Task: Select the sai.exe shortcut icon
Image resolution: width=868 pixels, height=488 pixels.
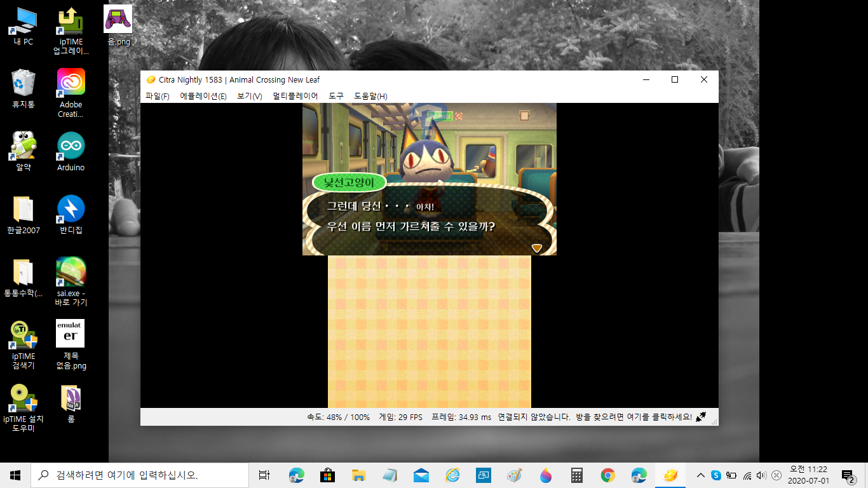Action: tap(71, 282)
